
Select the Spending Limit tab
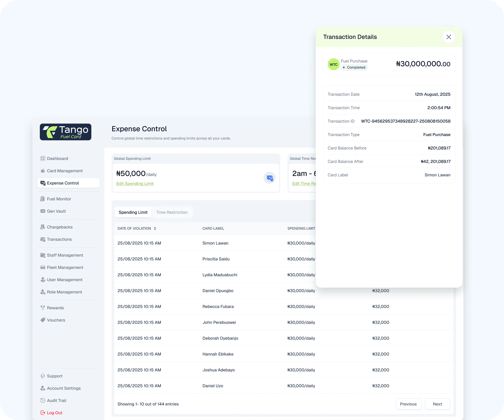point(133,212)
